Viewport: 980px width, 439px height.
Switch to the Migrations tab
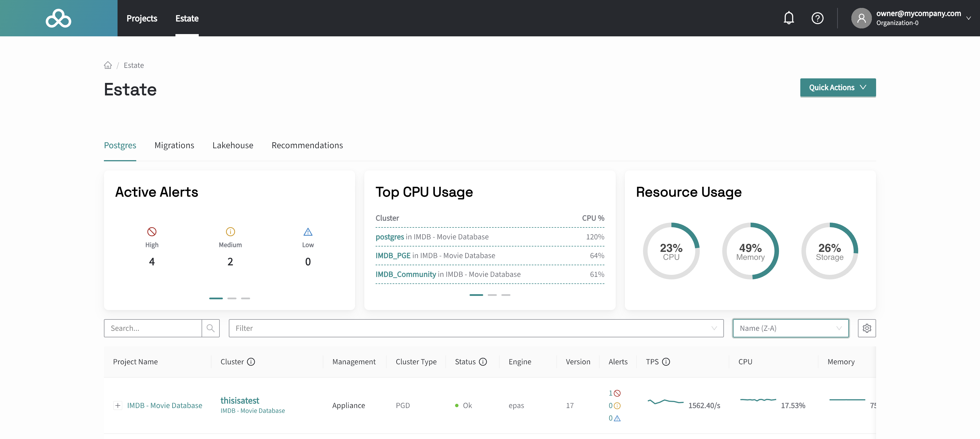click(x=174, y=145)
